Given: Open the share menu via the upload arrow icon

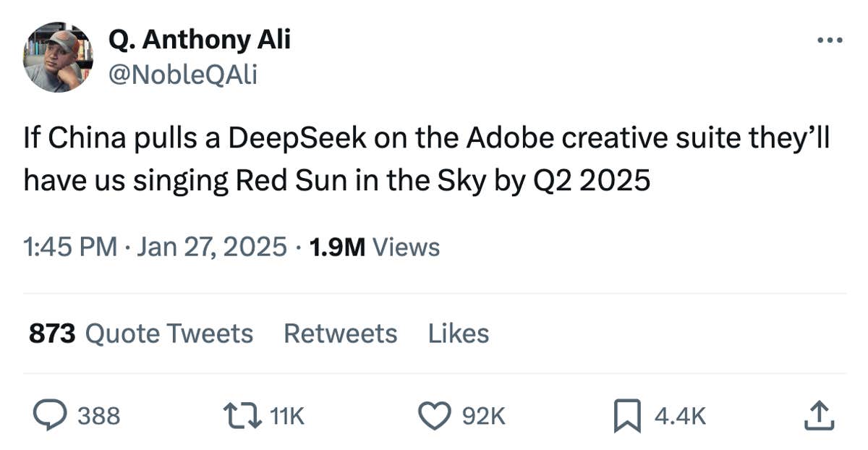Looking at the screenshot, I should click(x=820, y=415).
